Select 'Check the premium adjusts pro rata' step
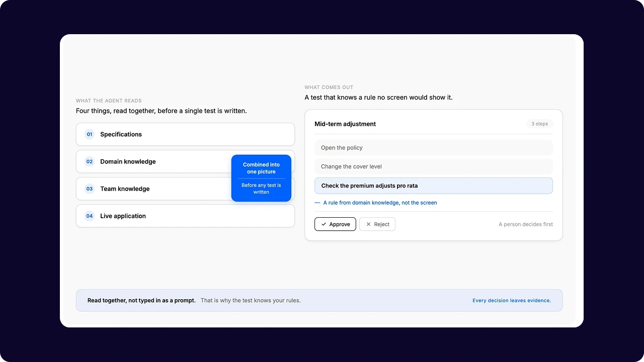This screenshot has width=644, height=362. click(434, 186)
